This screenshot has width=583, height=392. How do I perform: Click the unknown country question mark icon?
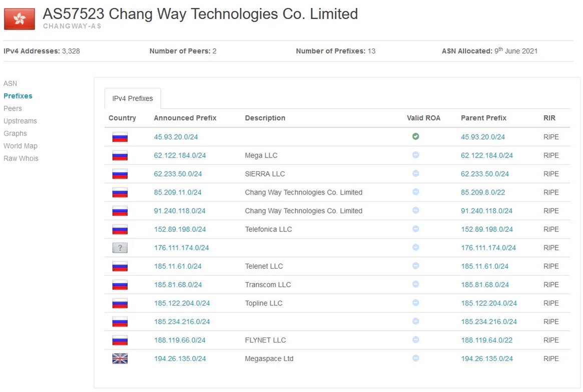point(120,247)
